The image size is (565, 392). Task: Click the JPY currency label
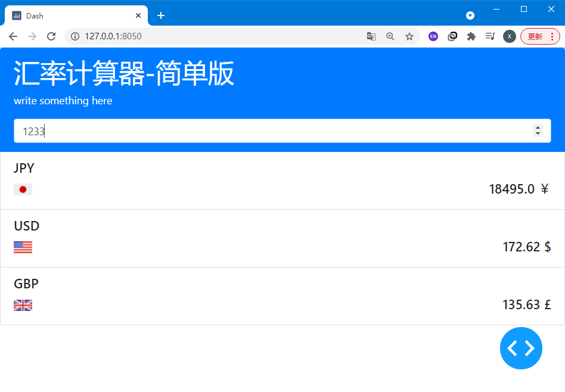[24, 168]
